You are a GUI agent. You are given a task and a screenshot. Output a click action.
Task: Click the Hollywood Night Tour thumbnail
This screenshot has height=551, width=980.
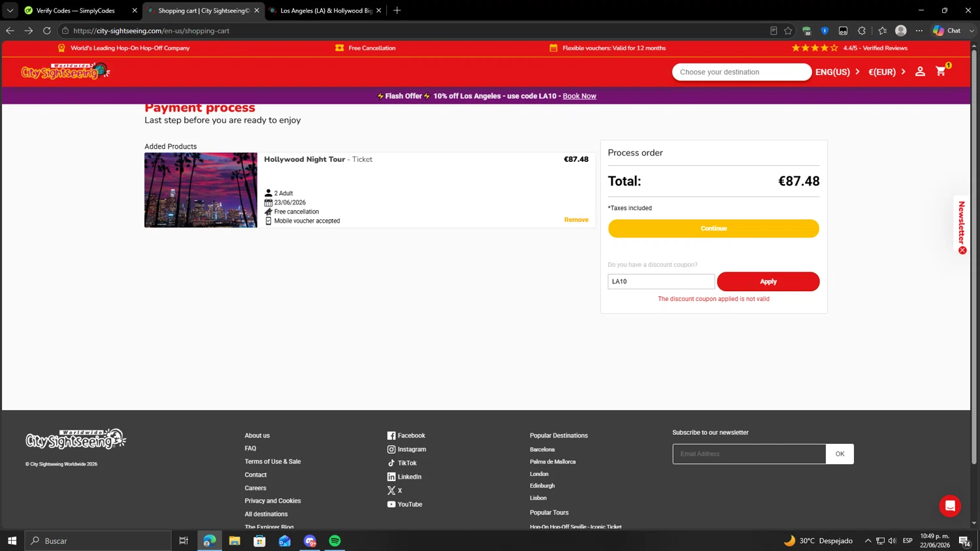click(201, 190)
